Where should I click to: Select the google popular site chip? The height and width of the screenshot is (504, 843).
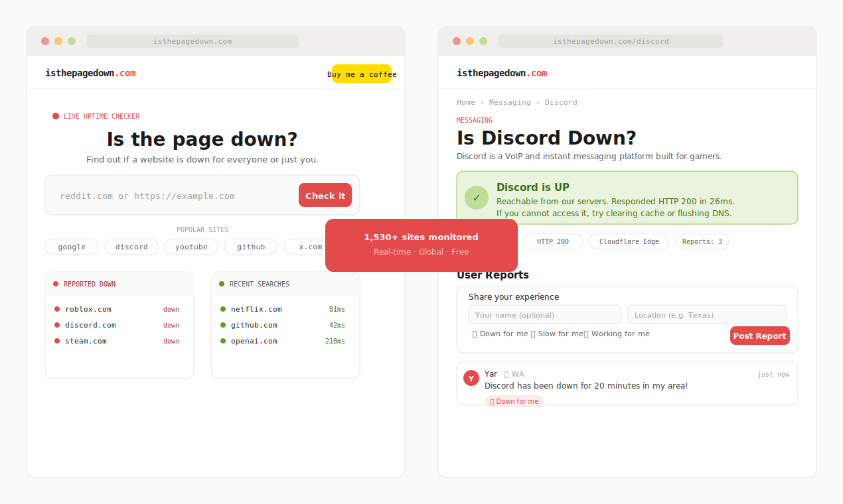click(72, 247)
